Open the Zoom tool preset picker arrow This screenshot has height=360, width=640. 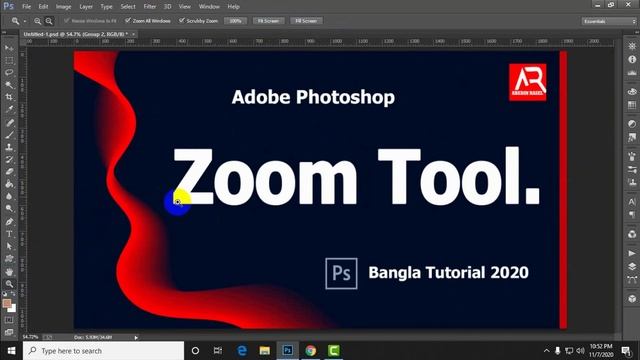tap(24, 21)
